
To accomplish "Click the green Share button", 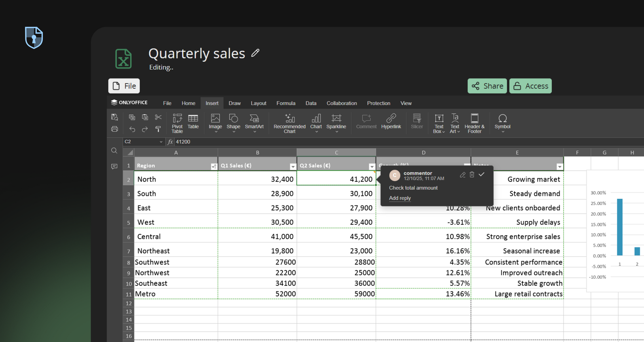I will point(487,86).
